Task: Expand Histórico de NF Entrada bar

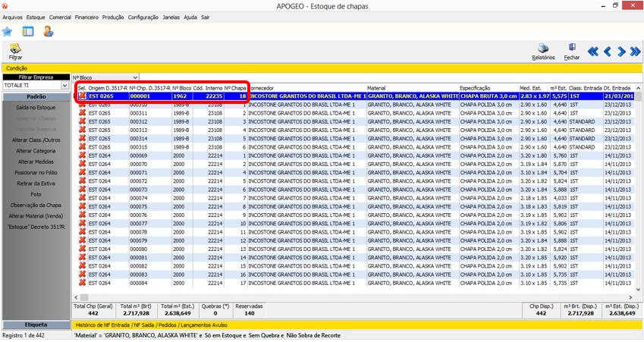Action: [357, 325]
